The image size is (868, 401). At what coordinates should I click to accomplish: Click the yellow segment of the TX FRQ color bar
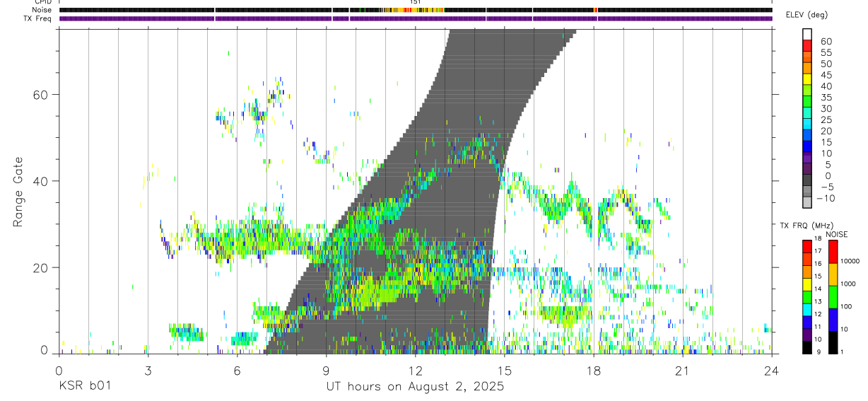click(807, 284)
